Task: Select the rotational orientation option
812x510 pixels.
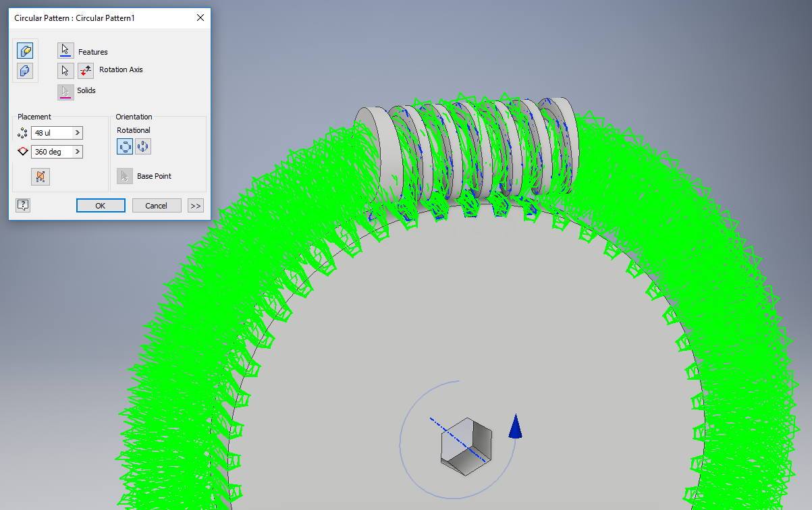Action: click(125, 146)
